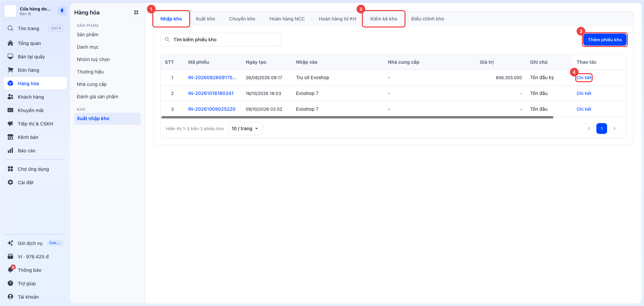This screenshot has width=644, height=306.
Task: Click the grid icon beside Hàng hóa title
Action: (136, 12)
